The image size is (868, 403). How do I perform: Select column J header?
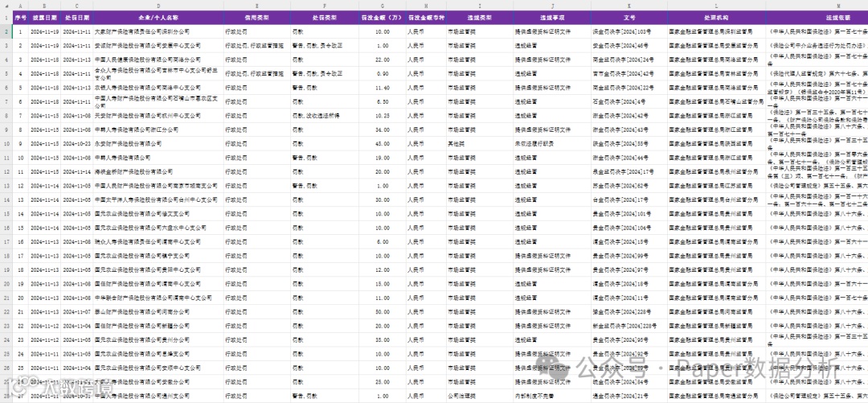(552, 6)
